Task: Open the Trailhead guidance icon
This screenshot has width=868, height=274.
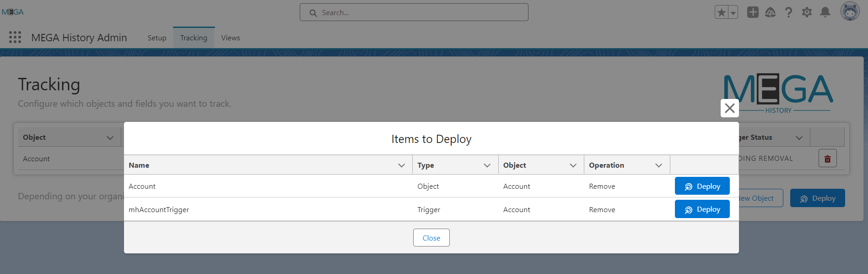Action: [x=771, y=12]
